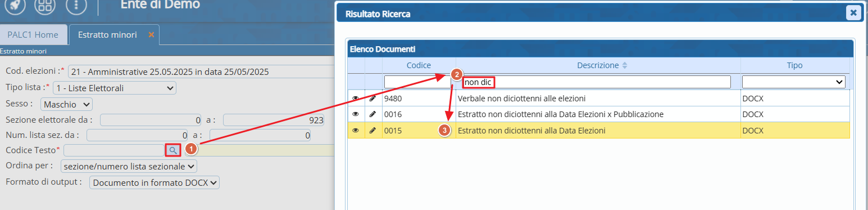Click the Sezione elettorale 'a' field showing 923
The image size is (868, 210).
pyautogui.click(x=274, y=120)
